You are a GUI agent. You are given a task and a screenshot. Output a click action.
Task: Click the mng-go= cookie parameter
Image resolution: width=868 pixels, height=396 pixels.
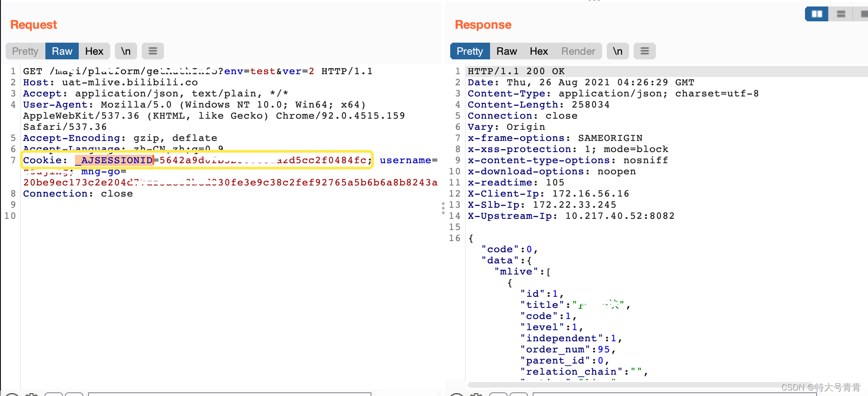click(x=104, y=172)
